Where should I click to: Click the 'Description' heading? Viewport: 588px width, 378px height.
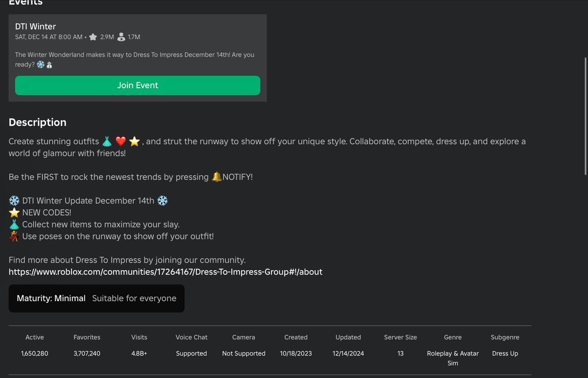[37, 123]
